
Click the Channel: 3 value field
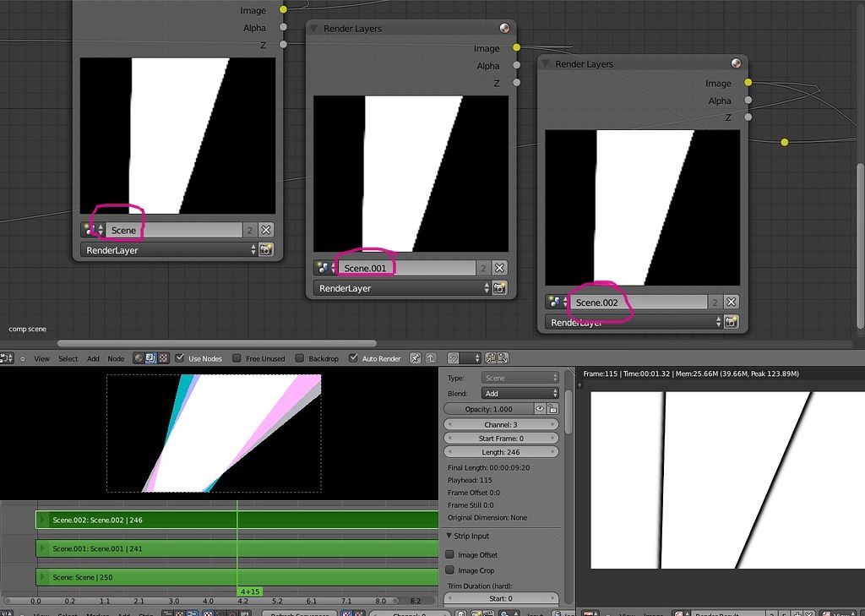click(501, 424)
